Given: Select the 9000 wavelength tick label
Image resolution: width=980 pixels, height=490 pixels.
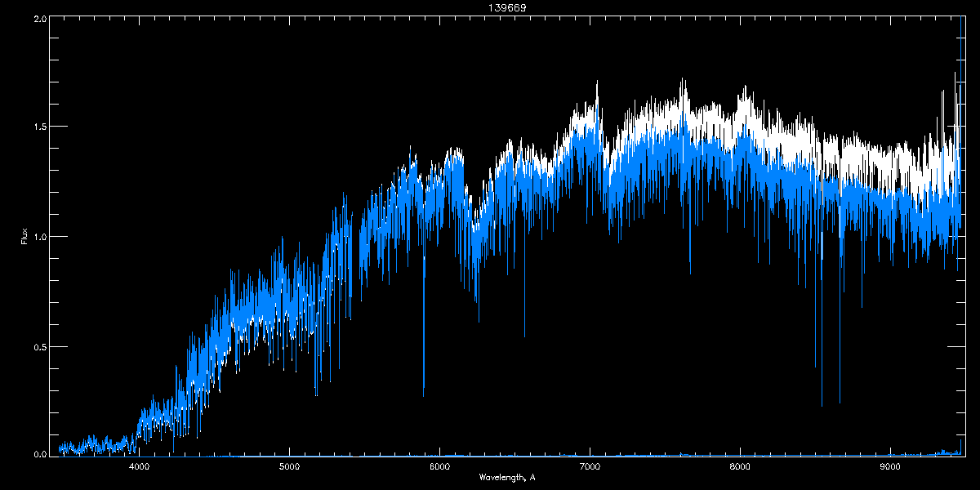Looking at the screenshot, I should [890, 466].
